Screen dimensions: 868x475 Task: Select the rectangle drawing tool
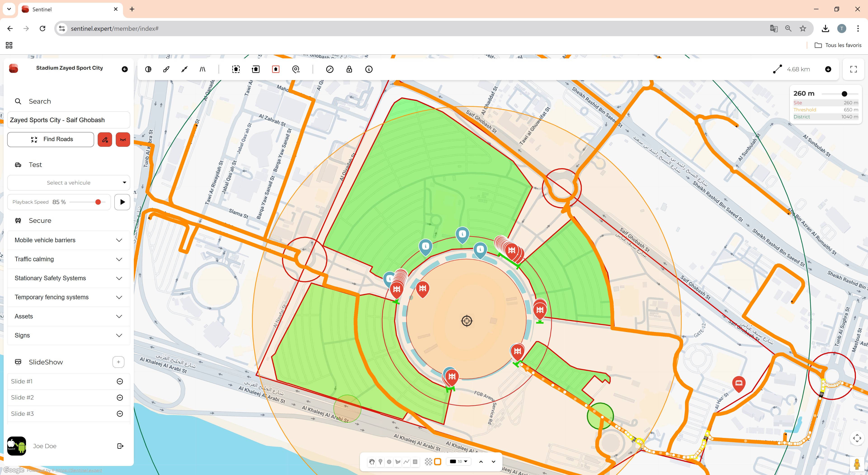pos(415,462)
